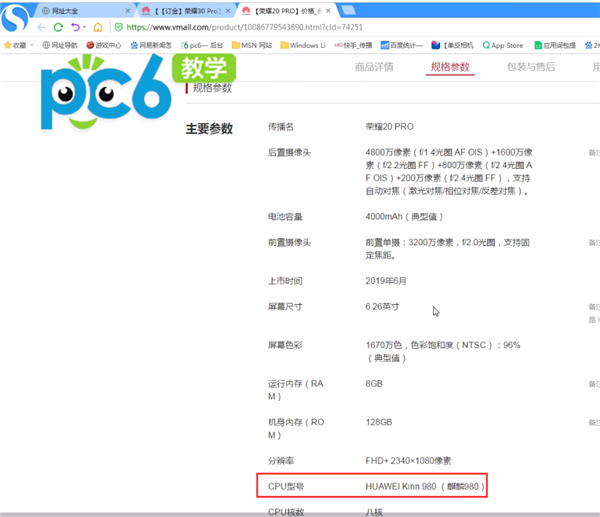Go to the home page via house icon
This screenshot has height=517, width=600.
98,27
